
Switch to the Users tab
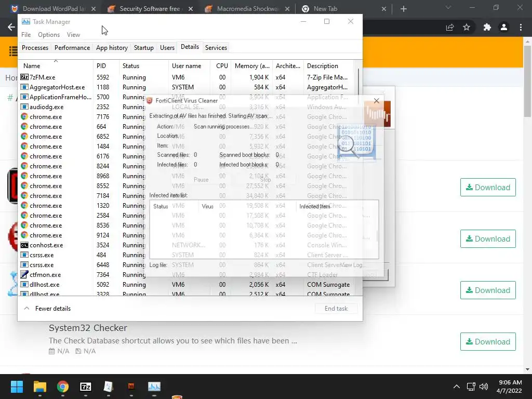click(x=167, y=47)
